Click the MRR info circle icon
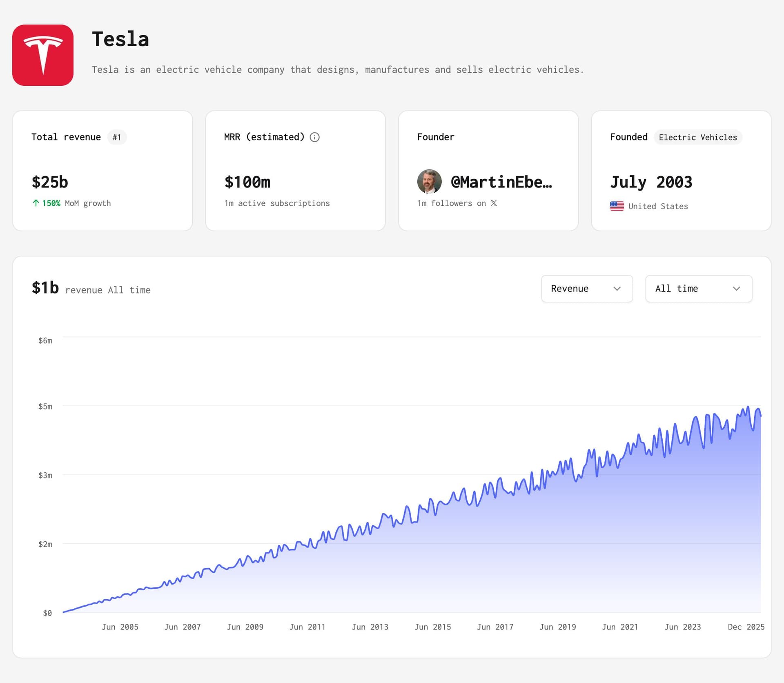The height and width of the screenshot is (683, 784). click(x=314, y=137)
